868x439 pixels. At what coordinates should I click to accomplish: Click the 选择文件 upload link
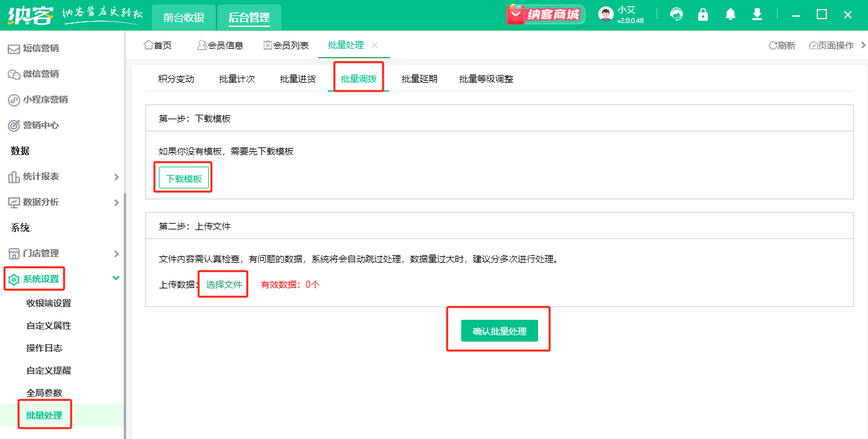tap(222, 284)
